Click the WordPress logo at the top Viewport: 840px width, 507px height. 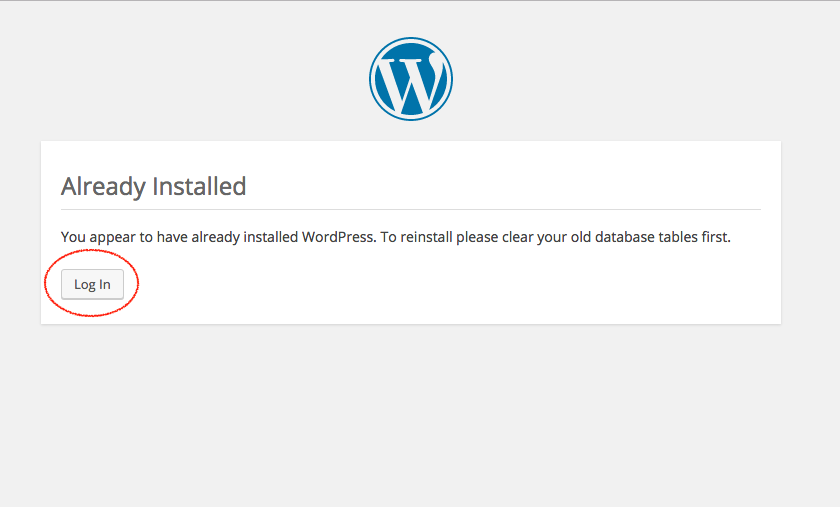[410, 79]
